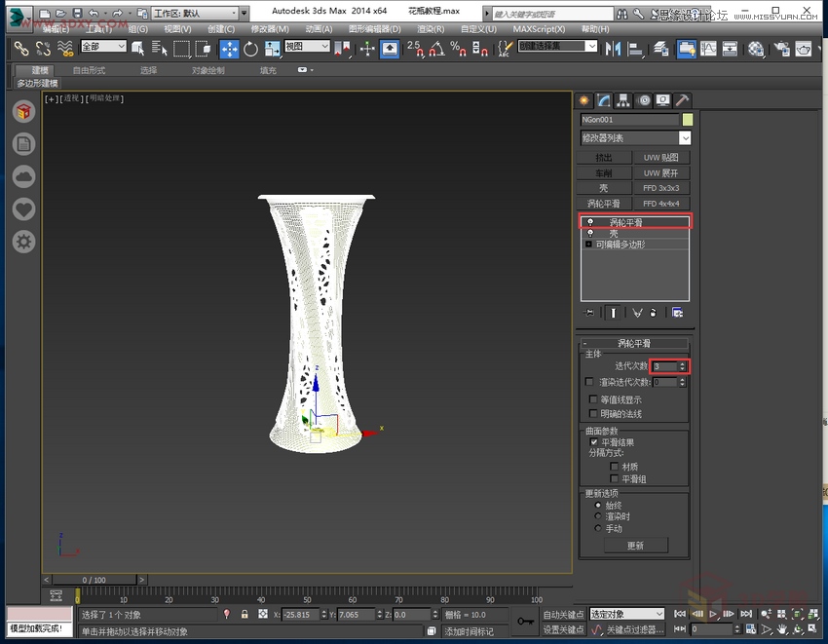
Task: Increase 迭代次数 with the spinner arrow
Action: 682,363
